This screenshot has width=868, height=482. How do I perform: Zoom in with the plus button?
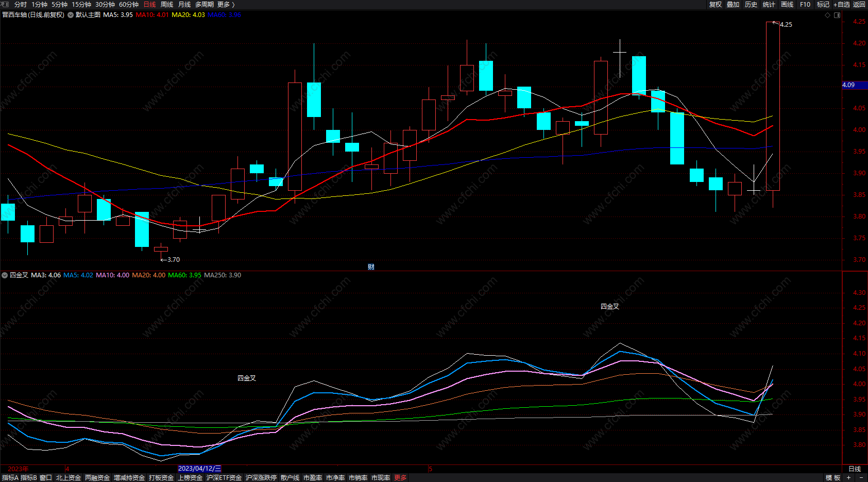(848, 478)
